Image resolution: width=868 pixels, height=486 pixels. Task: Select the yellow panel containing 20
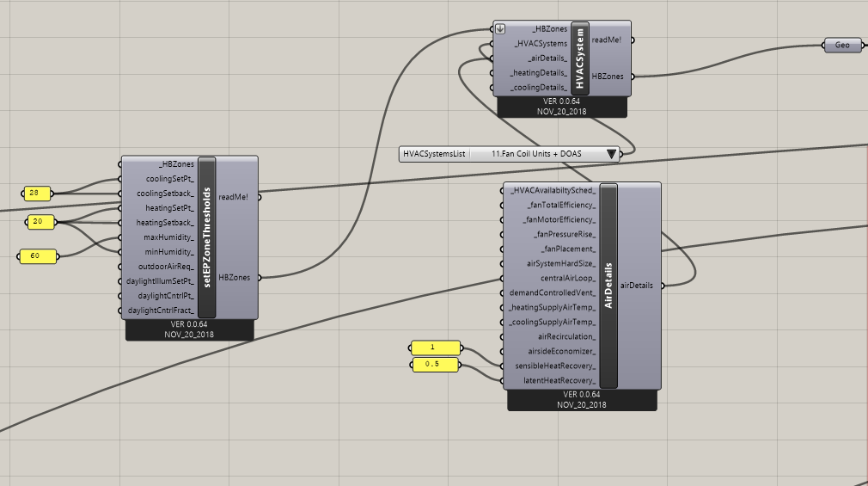pos(41,222)
